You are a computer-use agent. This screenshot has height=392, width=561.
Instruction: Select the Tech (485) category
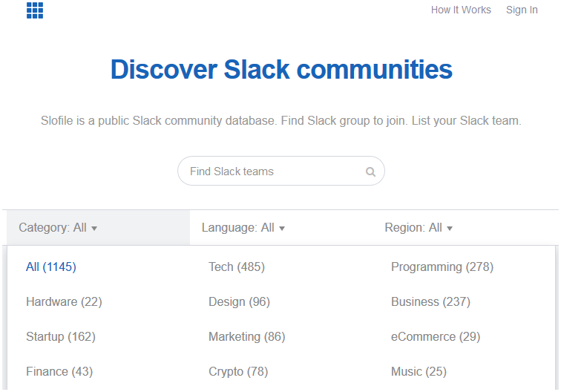[237, 267]
